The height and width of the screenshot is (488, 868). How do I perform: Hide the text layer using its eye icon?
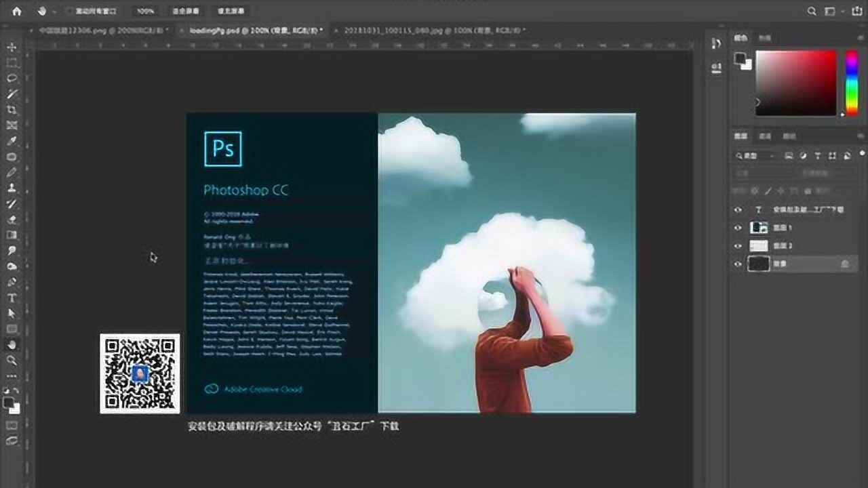[x=738, y=210]
